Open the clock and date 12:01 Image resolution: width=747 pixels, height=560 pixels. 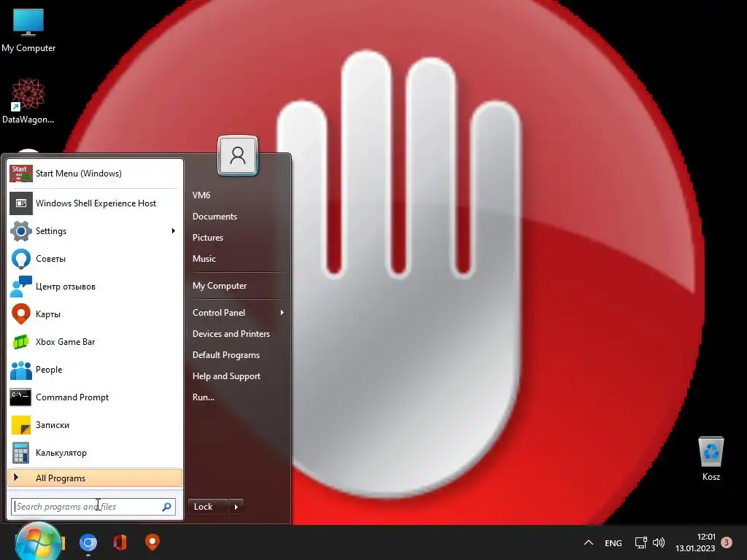(695, 542)
